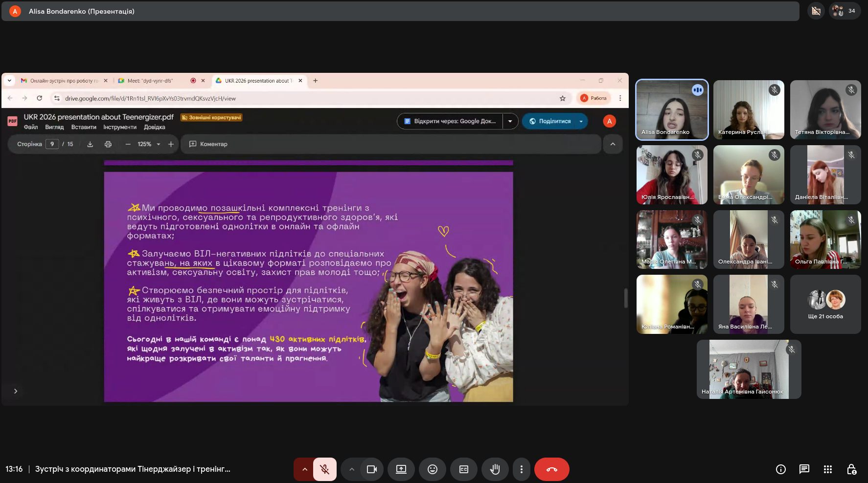Click the PDF viewer vertical scrollbar

point(625,298)
